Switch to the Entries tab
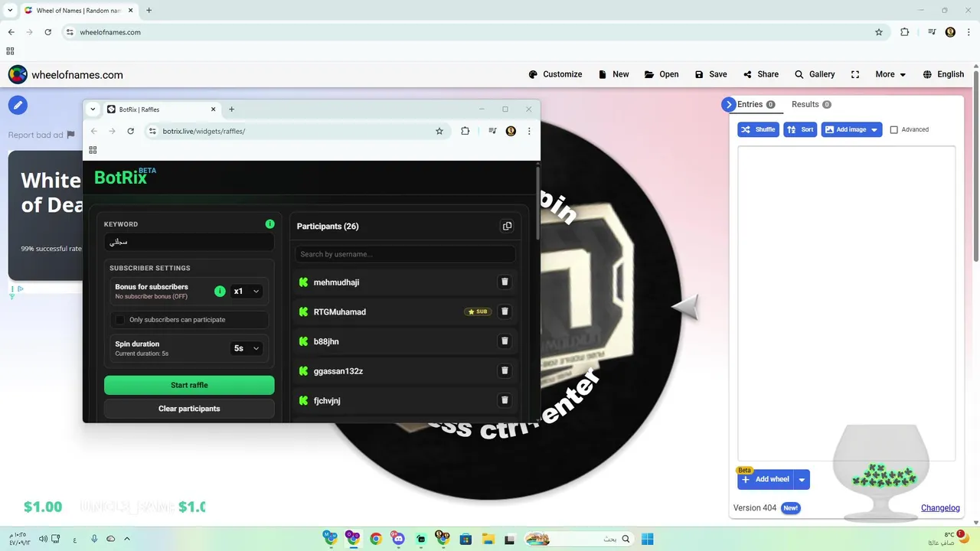This screenshot has height=551, width=980. [756, 105]
